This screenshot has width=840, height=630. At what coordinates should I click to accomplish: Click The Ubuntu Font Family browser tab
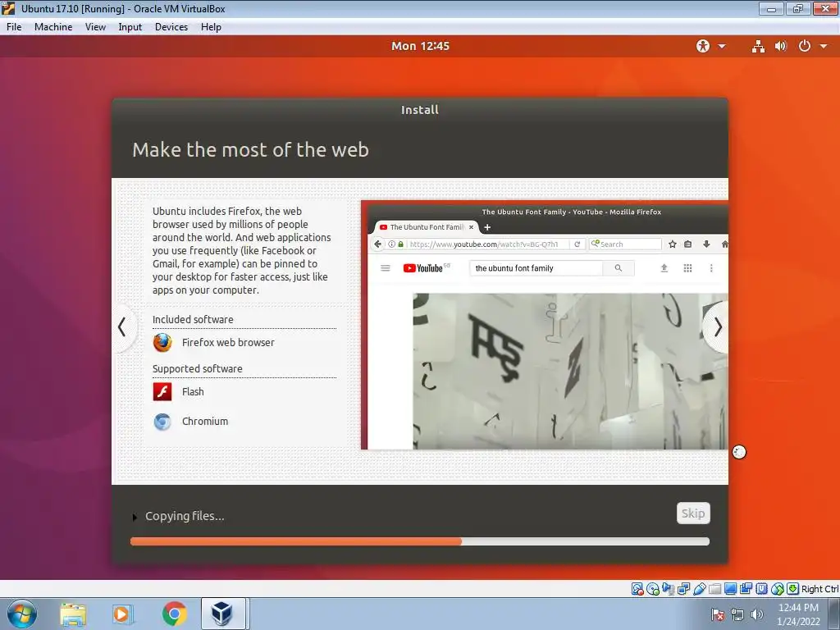pos(427,227)
